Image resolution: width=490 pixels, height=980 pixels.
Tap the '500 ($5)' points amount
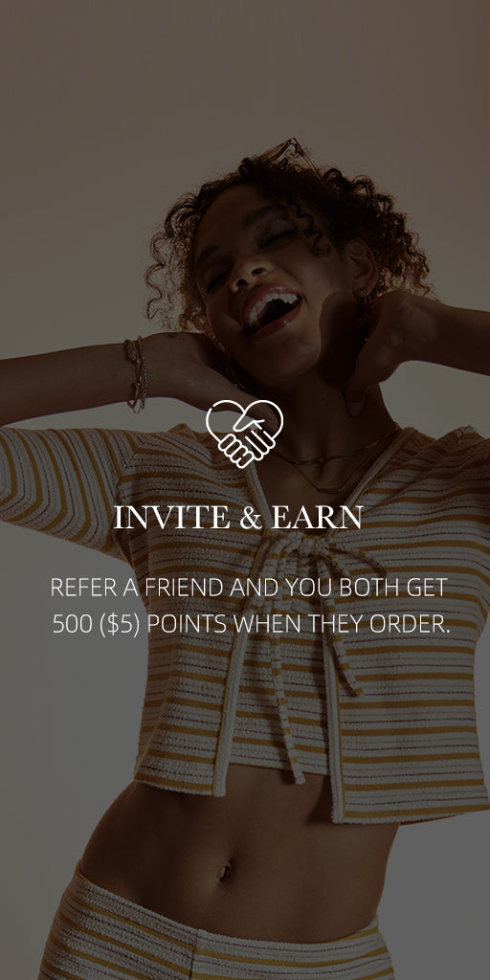[x=96, y=624]
